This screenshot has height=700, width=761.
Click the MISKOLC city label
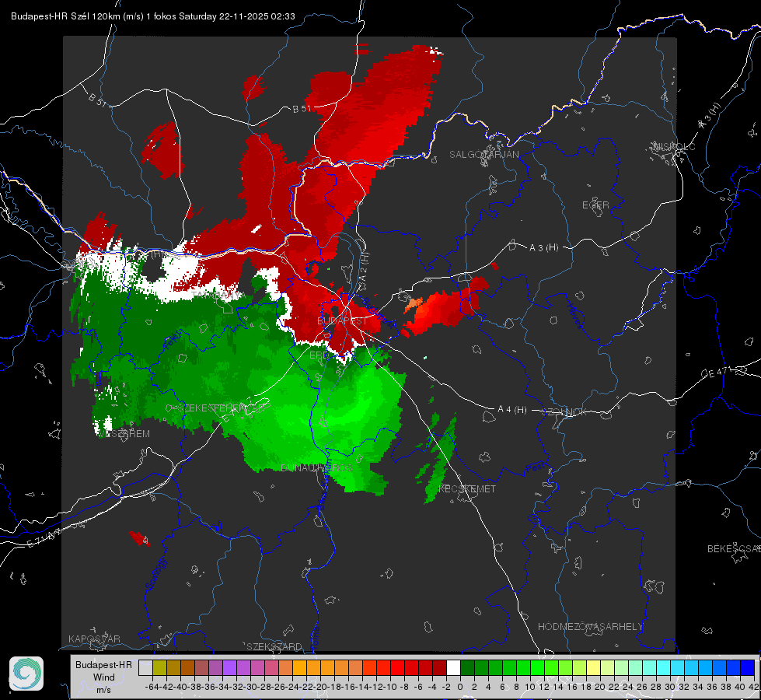point(674,146)
